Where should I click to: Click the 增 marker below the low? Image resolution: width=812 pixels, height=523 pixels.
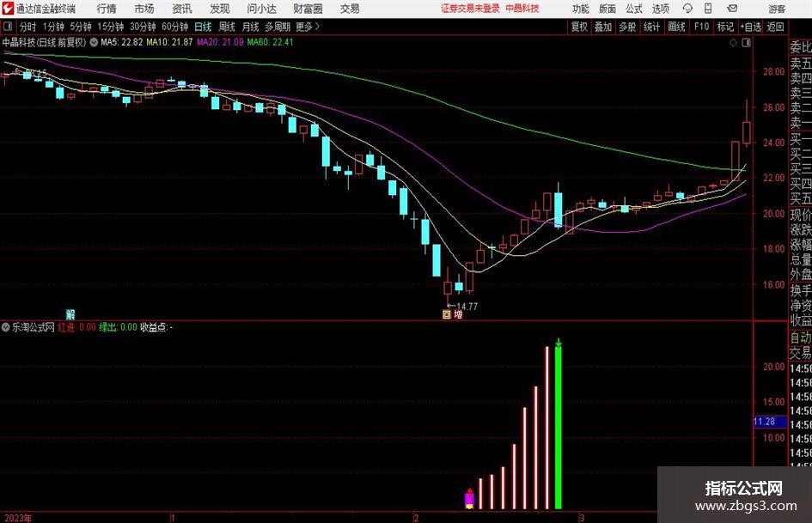[x=458, y=314]
